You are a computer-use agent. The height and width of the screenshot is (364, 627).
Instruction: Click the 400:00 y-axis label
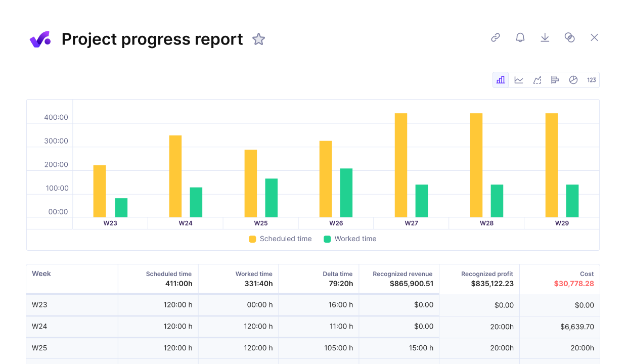click(x=56, y=117)
